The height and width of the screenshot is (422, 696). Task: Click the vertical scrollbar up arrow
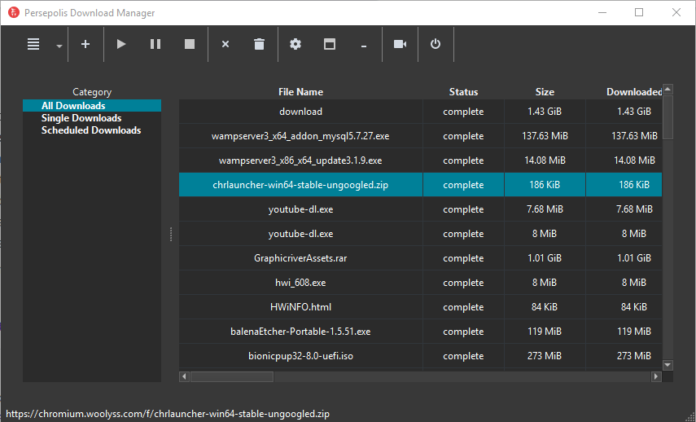click(668, 89)
